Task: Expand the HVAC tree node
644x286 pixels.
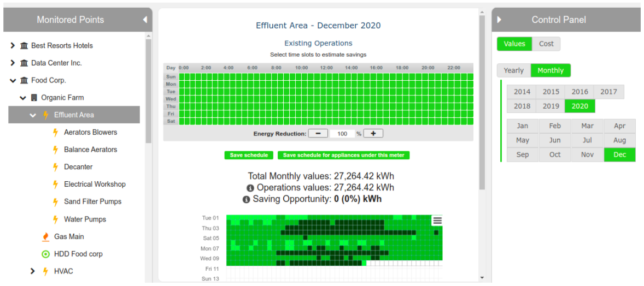Action: pyautogui.click(x=32, y=271)
